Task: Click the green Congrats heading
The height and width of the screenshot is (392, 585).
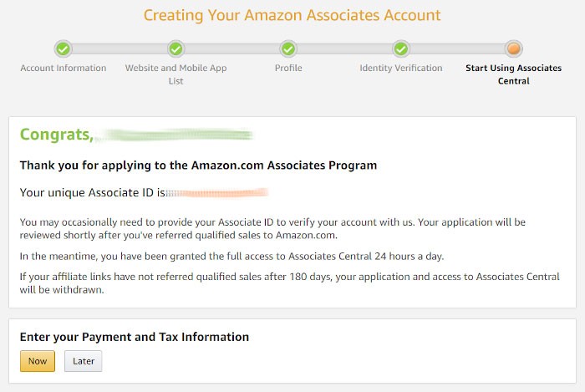Action: [x=56, y=134]
